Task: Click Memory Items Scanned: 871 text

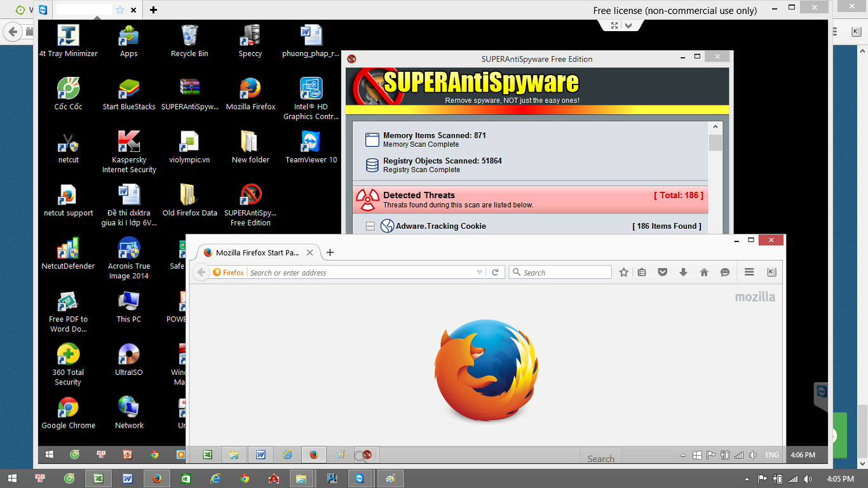Action: (435, 135)
